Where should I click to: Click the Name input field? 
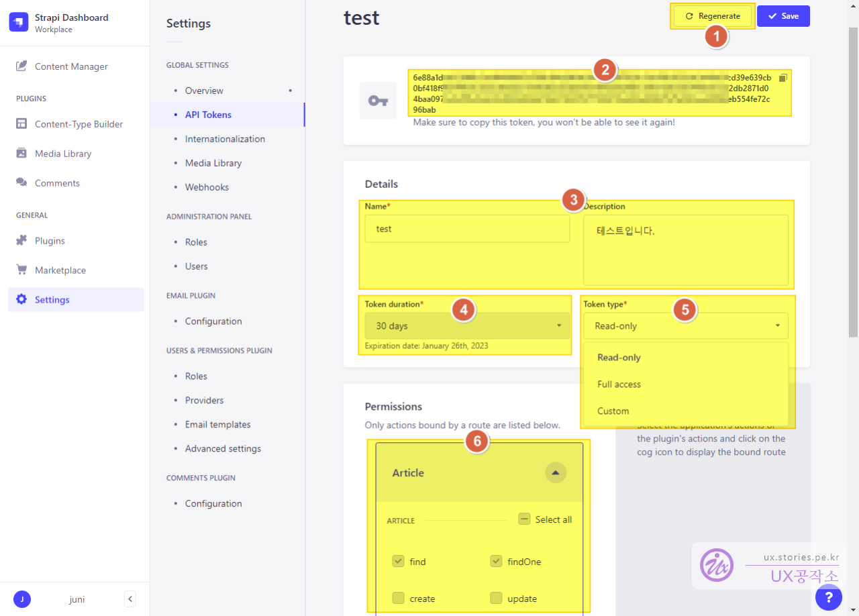(x=467, y=229)
